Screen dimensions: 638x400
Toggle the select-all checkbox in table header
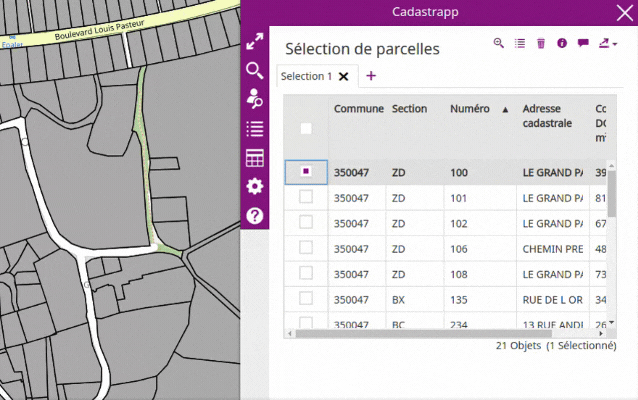pos(306,129)
